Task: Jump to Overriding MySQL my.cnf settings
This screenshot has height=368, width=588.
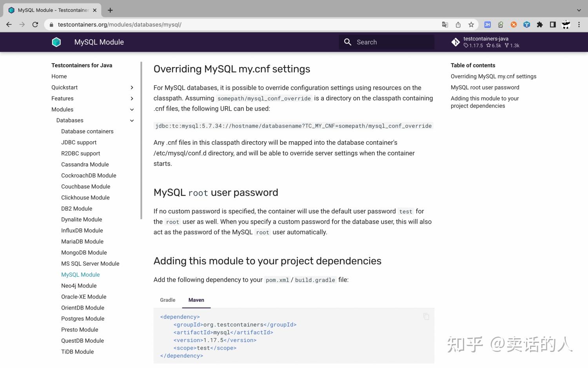Action: click(494, 77)
